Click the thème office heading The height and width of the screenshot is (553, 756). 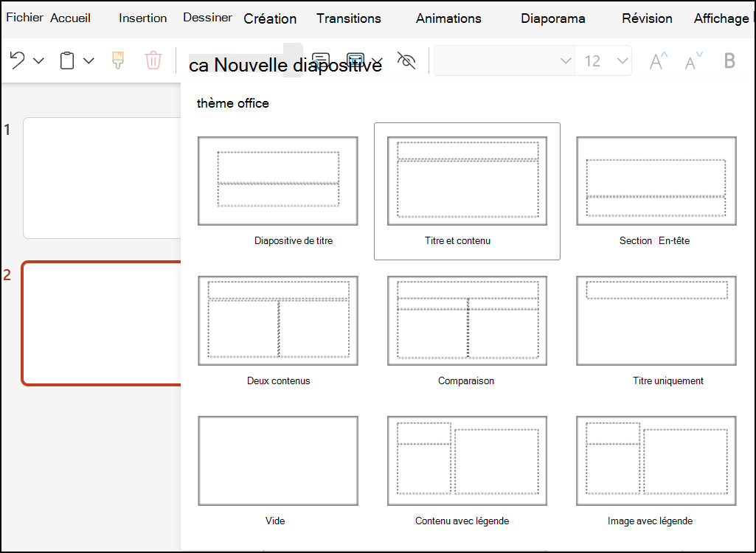(233, 103)
